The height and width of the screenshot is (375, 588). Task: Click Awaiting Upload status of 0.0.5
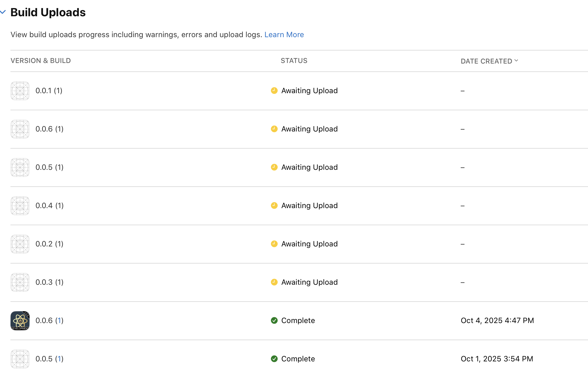point(309,167)
